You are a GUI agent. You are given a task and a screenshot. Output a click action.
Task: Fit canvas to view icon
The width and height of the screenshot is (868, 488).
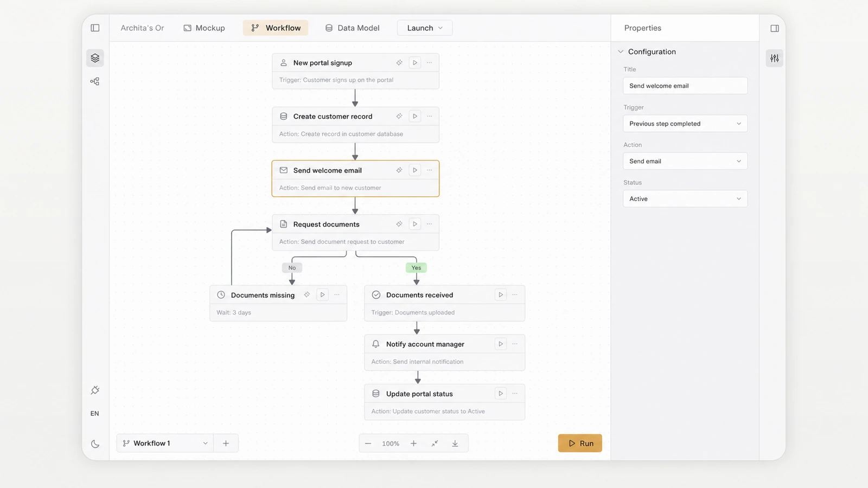[435, 444]
